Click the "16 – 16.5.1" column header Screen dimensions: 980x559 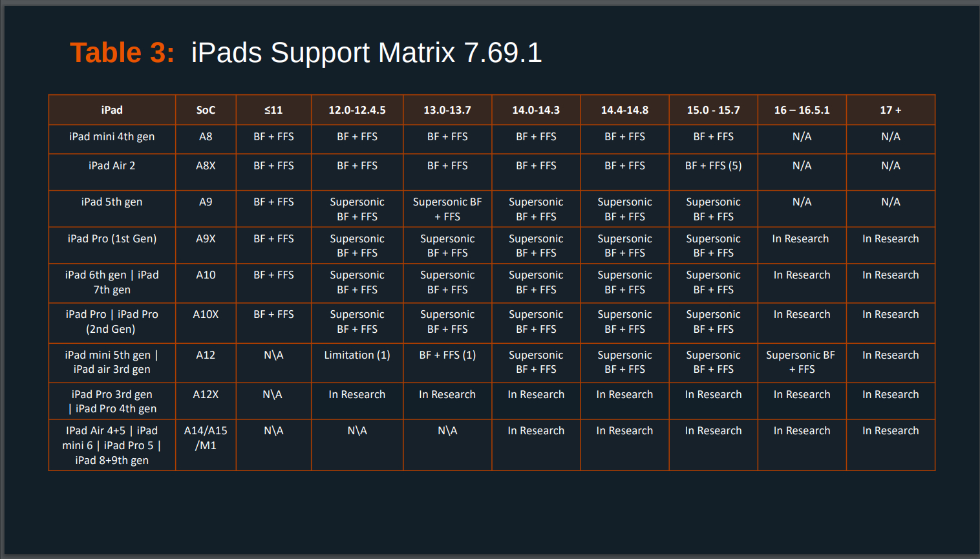(802, 110)
